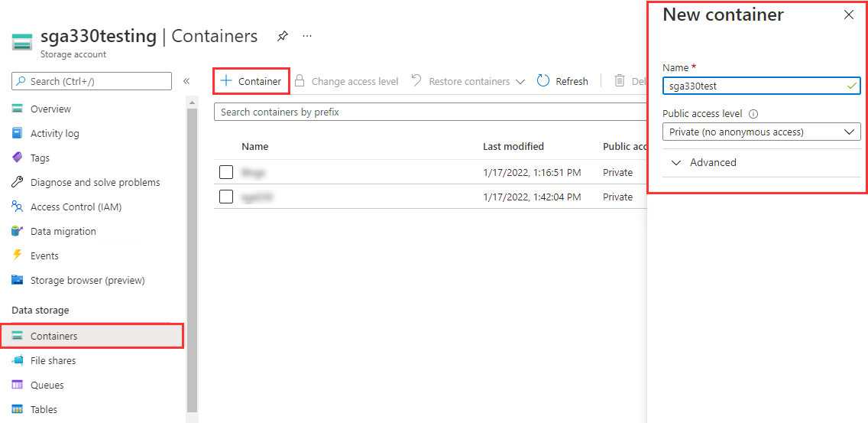
Task: Open Data migration page
Action: [x=63, y=231]
